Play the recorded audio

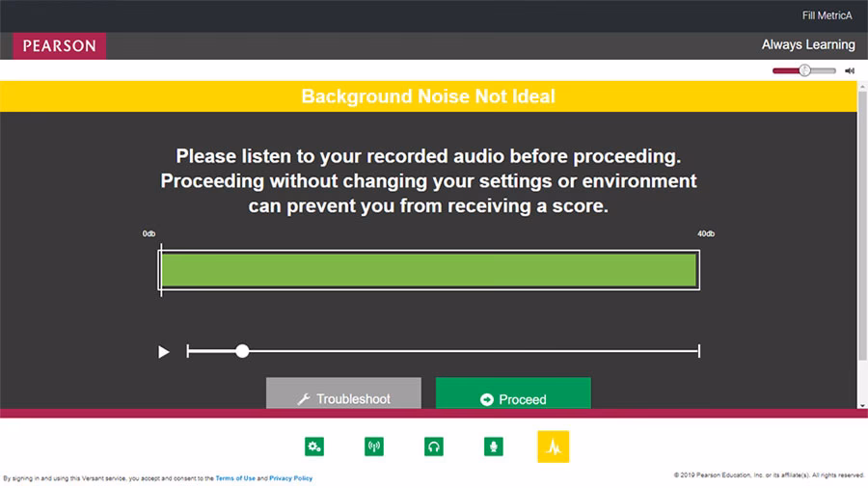click(163, 352)
